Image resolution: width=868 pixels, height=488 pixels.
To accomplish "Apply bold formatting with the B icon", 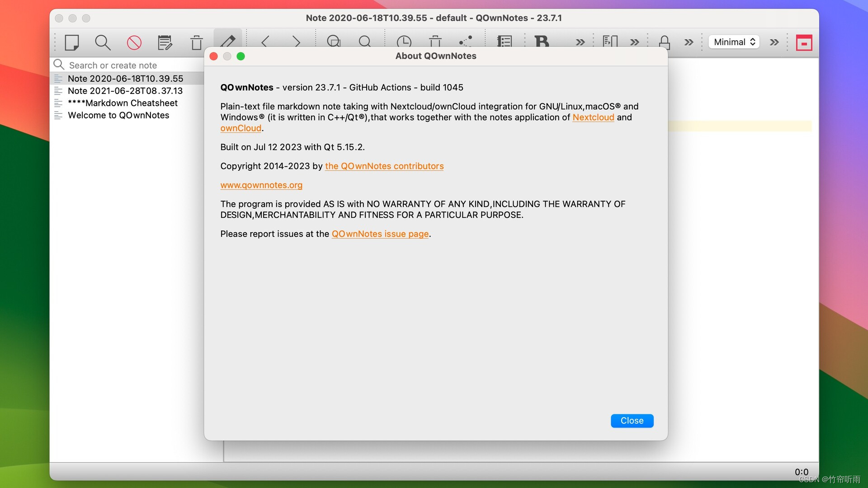I will 542,41.
